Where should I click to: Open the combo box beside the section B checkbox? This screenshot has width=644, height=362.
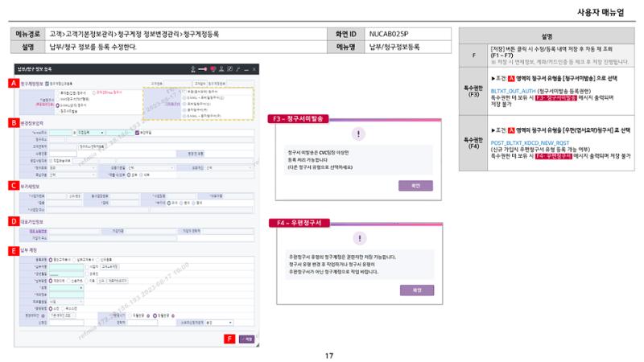coord(91,133)
